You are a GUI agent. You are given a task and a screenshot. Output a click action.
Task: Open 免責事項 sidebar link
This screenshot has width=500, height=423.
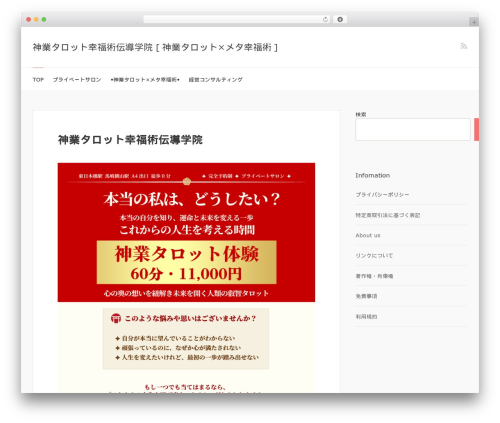pyautogui.click(x=366, y=296)
